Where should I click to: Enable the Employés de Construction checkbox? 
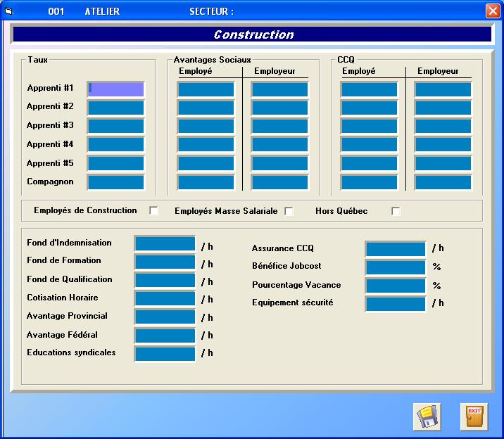click(x=153, y=211)
